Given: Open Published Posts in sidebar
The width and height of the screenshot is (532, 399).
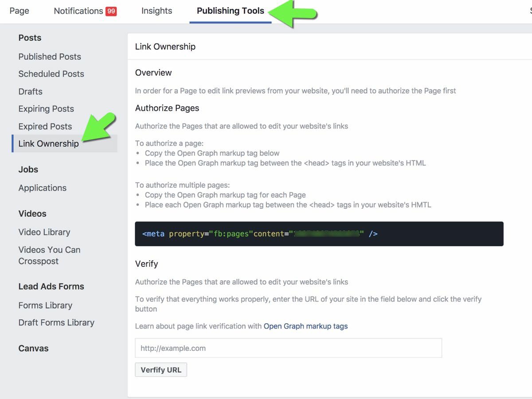Looking at the screenshot, I should [50, 57].
